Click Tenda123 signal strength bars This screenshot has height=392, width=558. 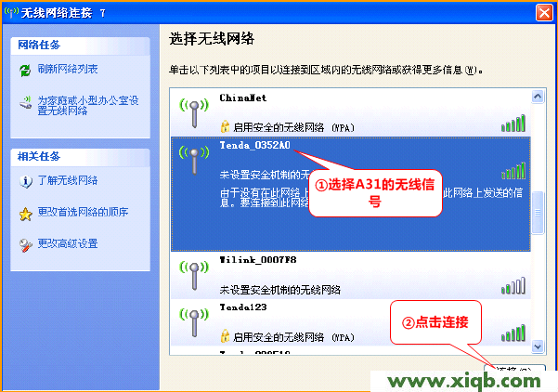point(513,333)
